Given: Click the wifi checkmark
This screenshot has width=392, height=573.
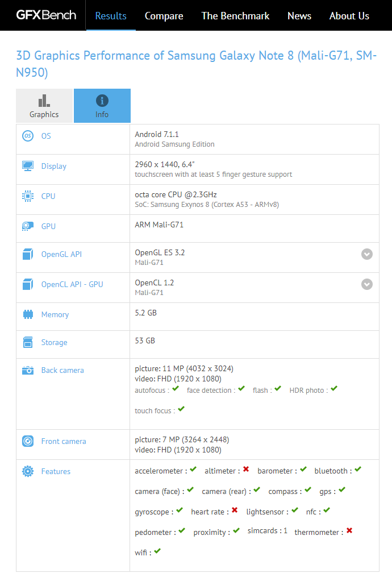Looking at the screenshot, I should 157,551.
